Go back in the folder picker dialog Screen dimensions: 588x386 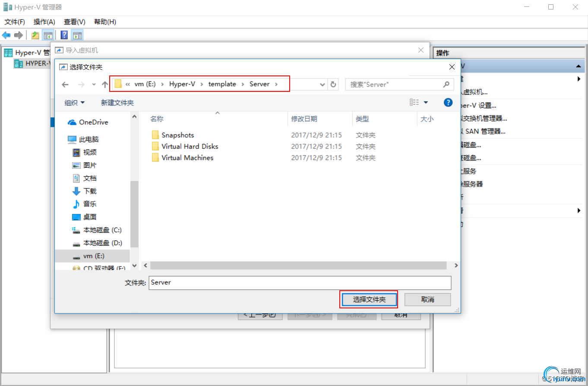pos(65,85)
